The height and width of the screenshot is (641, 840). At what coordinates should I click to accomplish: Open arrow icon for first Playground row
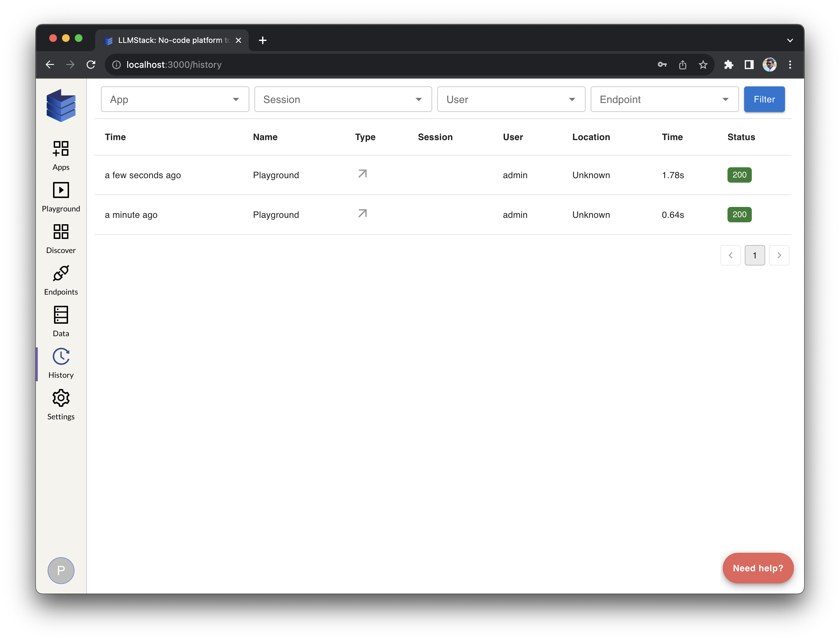tap(362, 174)
